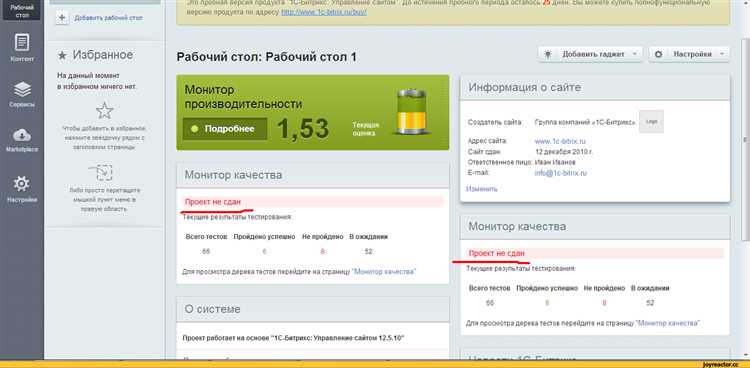Click right gadget's Проект не сдан status
The image size is (750, 368).
[496, 254]
